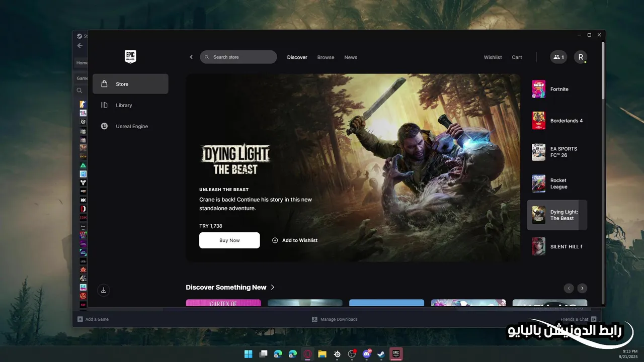Screen dimensions: 644x362
Task: Click the Epic Games taskbar icon
Action: pos(396,354)
